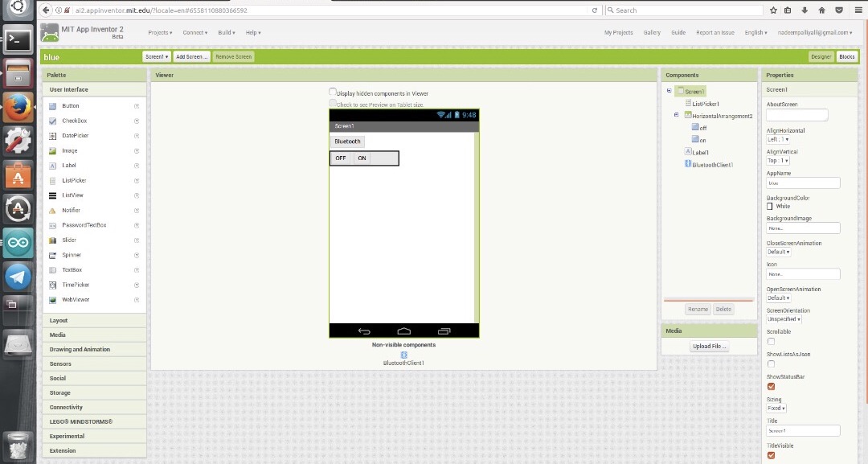Image resolution: width=868 pixels, height=464 pixels.
Task: Choose the PasswordTextBox palette item
Action: (84, 225)
